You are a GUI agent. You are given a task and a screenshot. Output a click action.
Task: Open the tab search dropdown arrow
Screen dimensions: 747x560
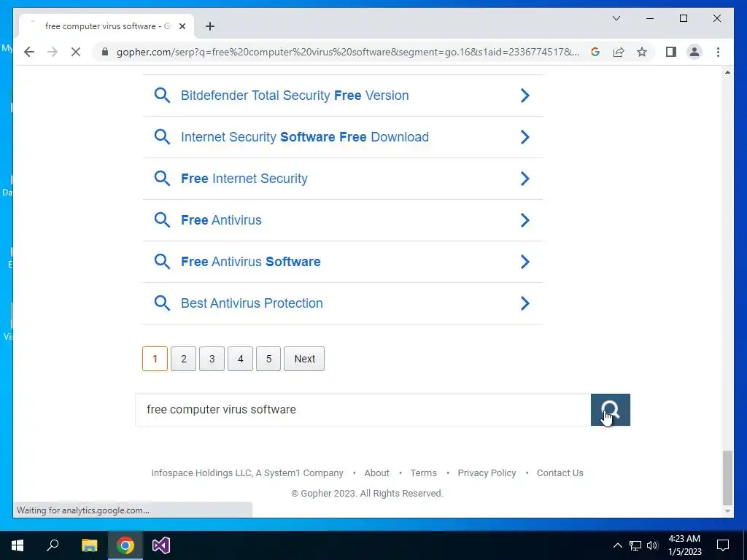(x=616, y=18)
